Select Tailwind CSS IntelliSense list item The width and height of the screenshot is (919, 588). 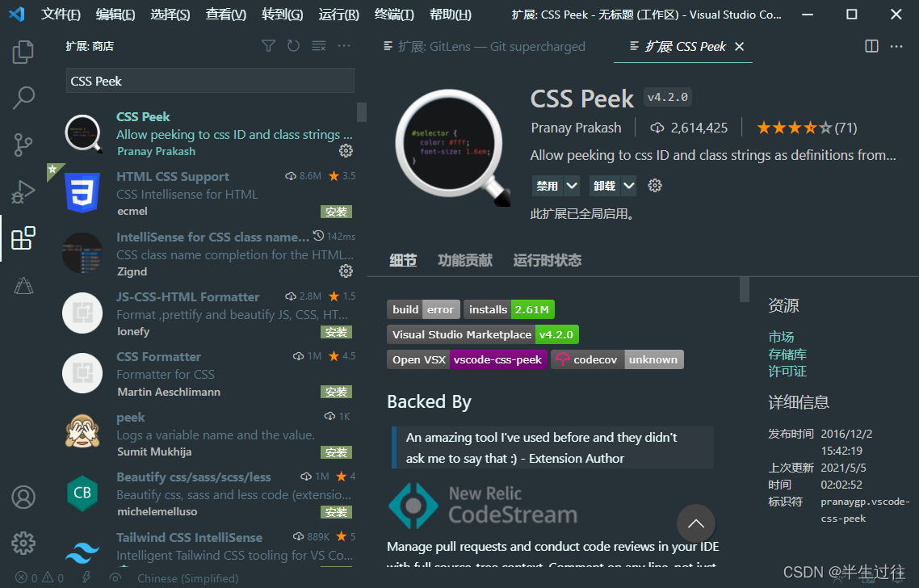(208, 546)
